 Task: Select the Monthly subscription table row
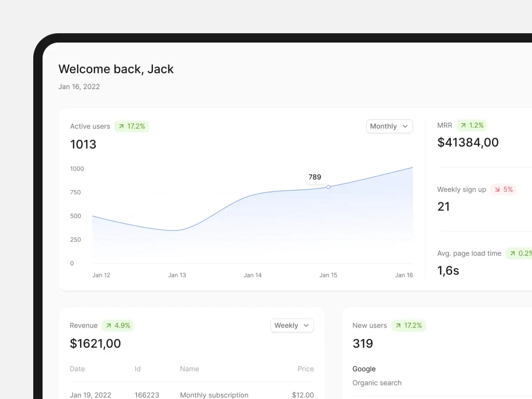[214, 395]
